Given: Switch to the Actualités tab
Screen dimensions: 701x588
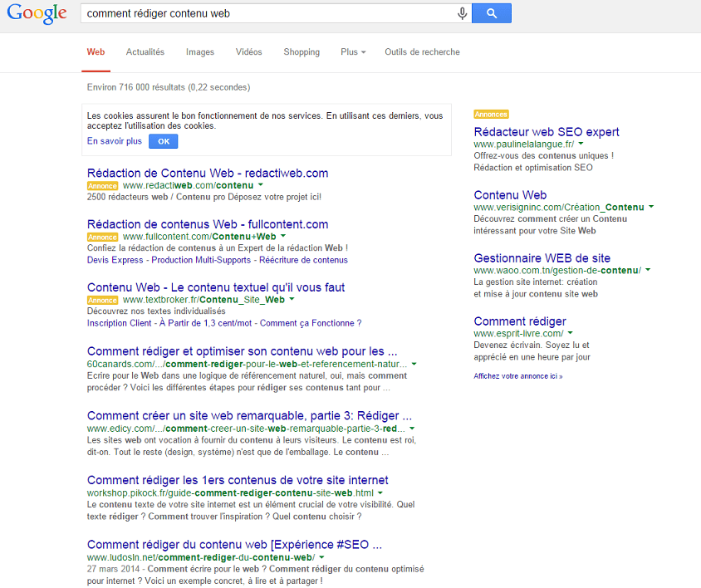Looking at the screenshot, I should click(x=145, y=51).
